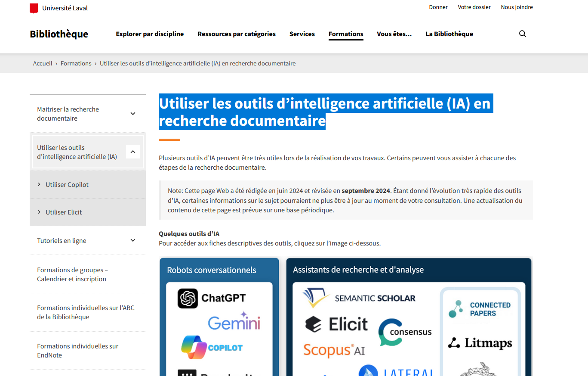Click the 'Quelques outils d'IA' subheading
Screen dimensions: 588x376
click(189, 234)
